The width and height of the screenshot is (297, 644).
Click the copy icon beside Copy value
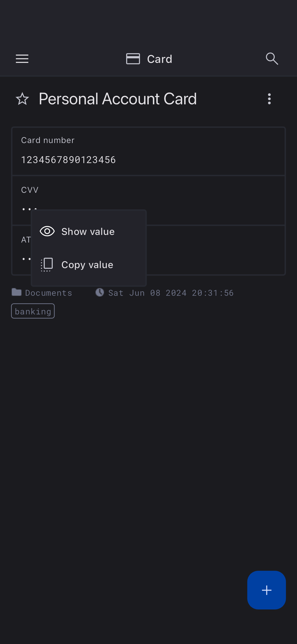(x=47, y=264)
